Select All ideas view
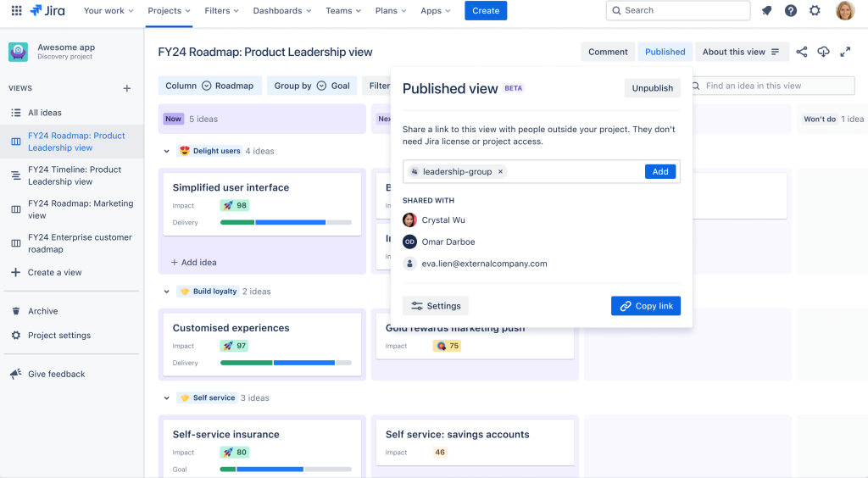Image resolution: width=868 pixels, height=478 pixels. 72,113
